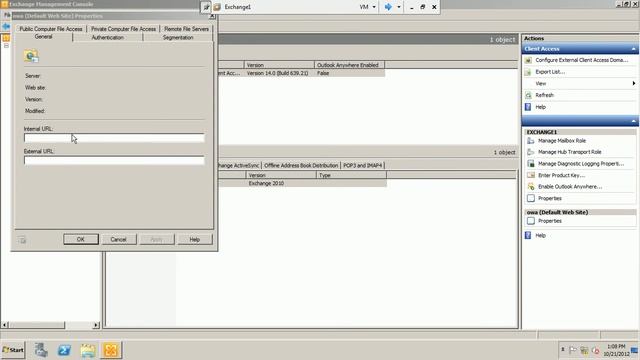
Task: Click the Start button
Action: 13,350
